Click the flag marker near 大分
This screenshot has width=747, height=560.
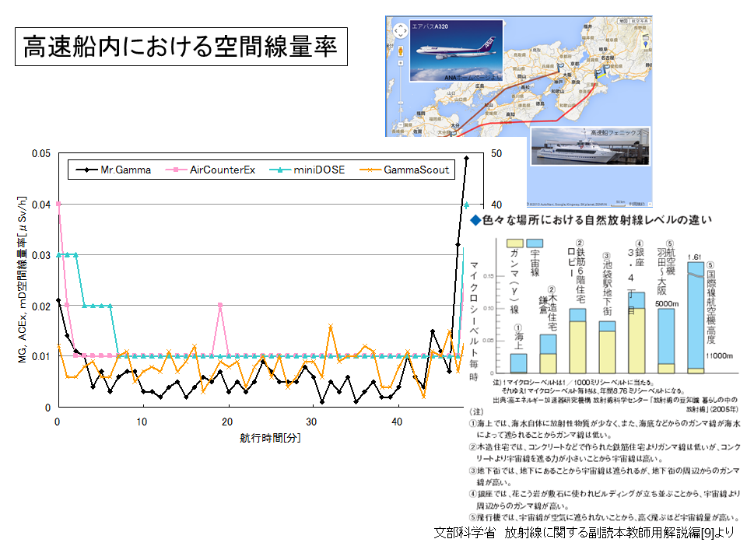[x=454, y=133]
